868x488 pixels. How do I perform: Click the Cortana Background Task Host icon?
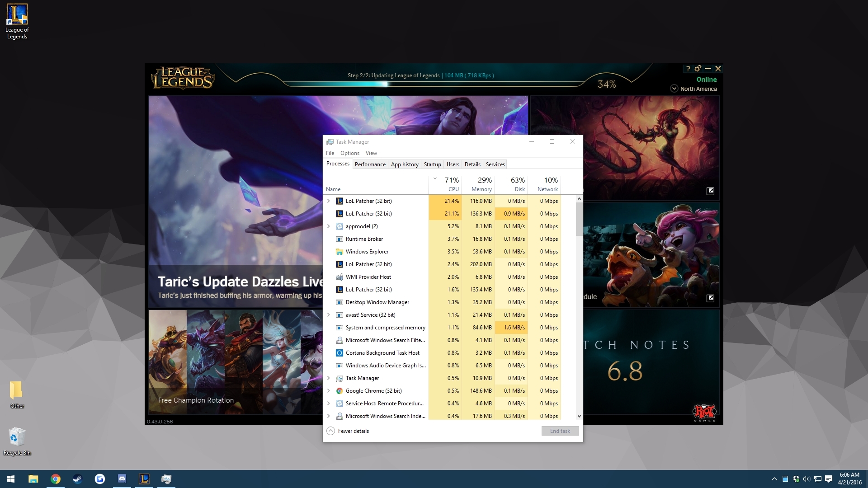[340, 353]
